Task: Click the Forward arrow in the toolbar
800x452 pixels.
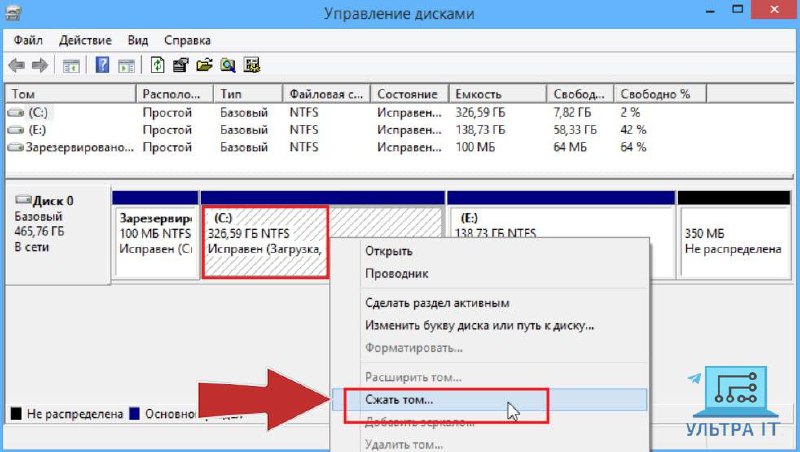Action: click(x=38, y=66)
